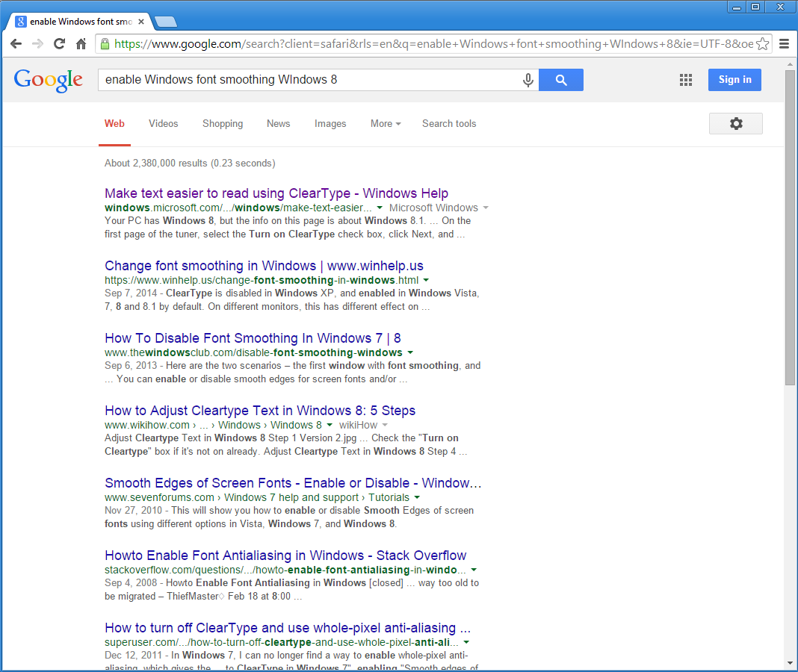The width and height of the screenshot is (798, 672).
Task: Open Change font smoothing in Windows link
Action: click(x=265, y=266)
